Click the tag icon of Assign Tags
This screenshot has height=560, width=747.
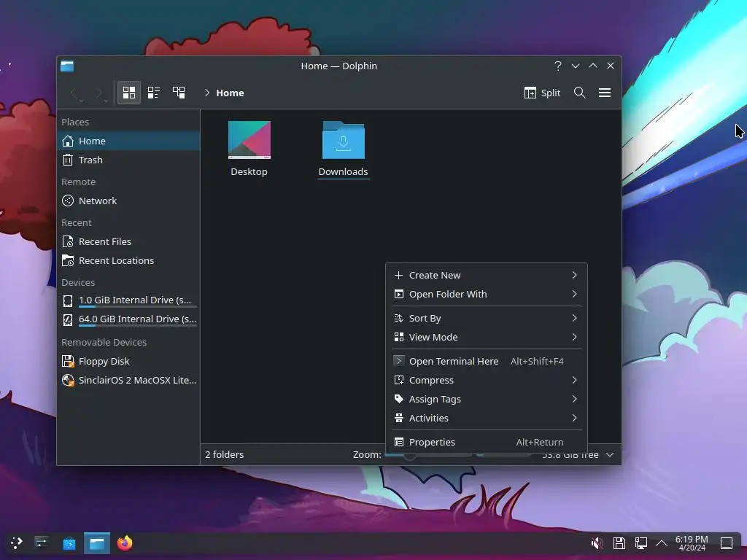399,399
